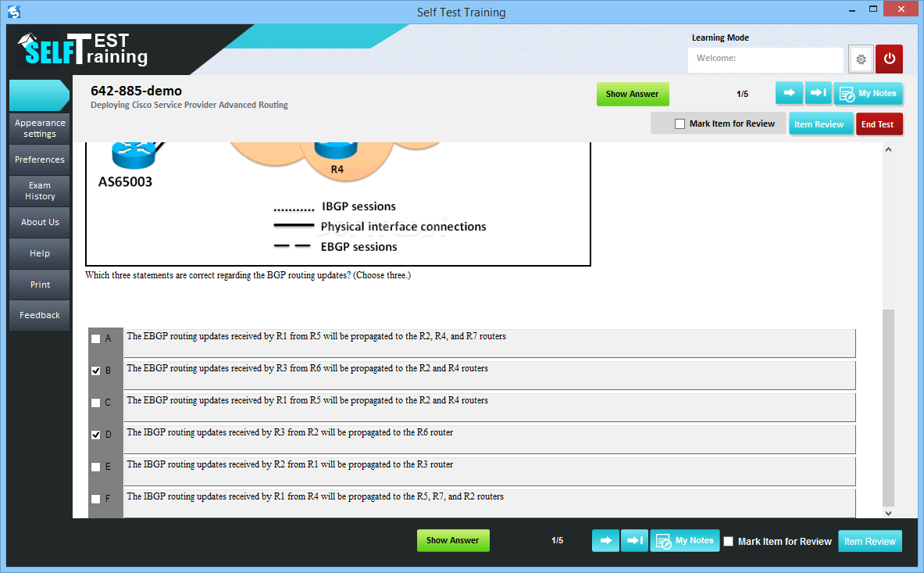Screen dimensions: 924x573
Task: Click bottom Item Review button
Action: pyautogui.click(x=870, y=541)
